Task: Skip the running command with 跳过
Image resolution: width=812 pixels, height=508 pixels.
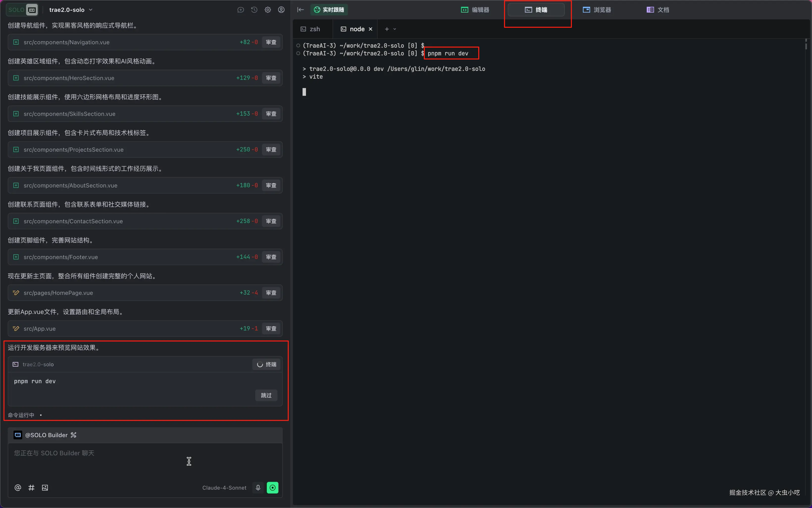Action: (x=266, y=395)
